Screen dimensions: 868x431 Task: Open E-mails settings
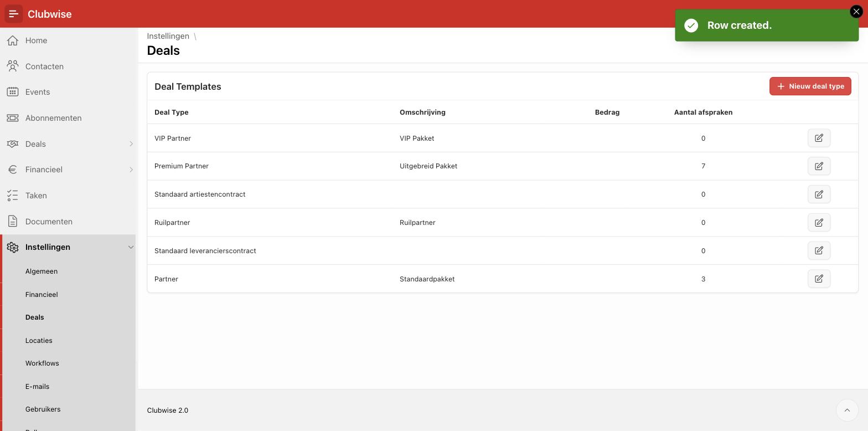pyautogui.click(x=37, y=387)
